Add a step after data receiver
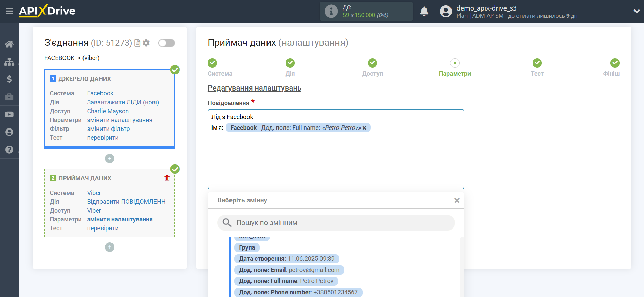This screenshot has height=297, width=644. coord(110,247)
